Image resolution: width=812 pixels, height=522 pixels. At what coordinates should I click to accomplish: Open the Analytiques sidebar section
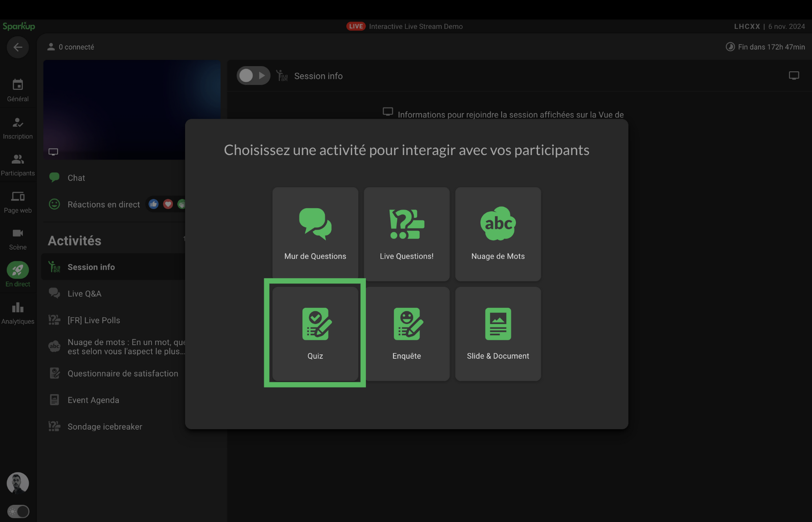(18, 313)
